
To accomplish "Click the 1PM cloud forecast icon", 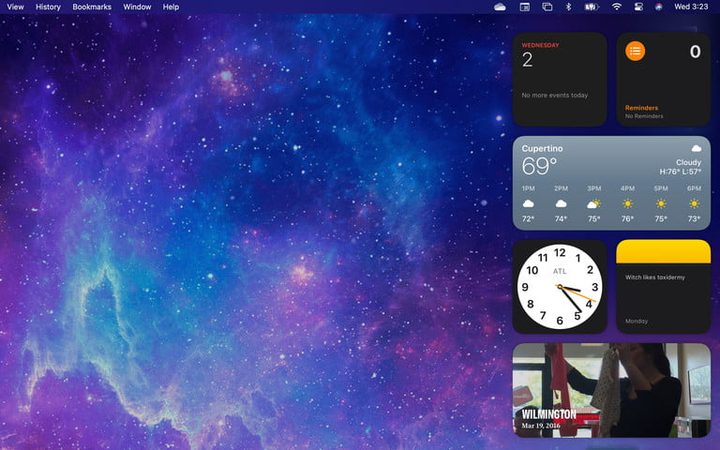I will (x=528, y=203).
